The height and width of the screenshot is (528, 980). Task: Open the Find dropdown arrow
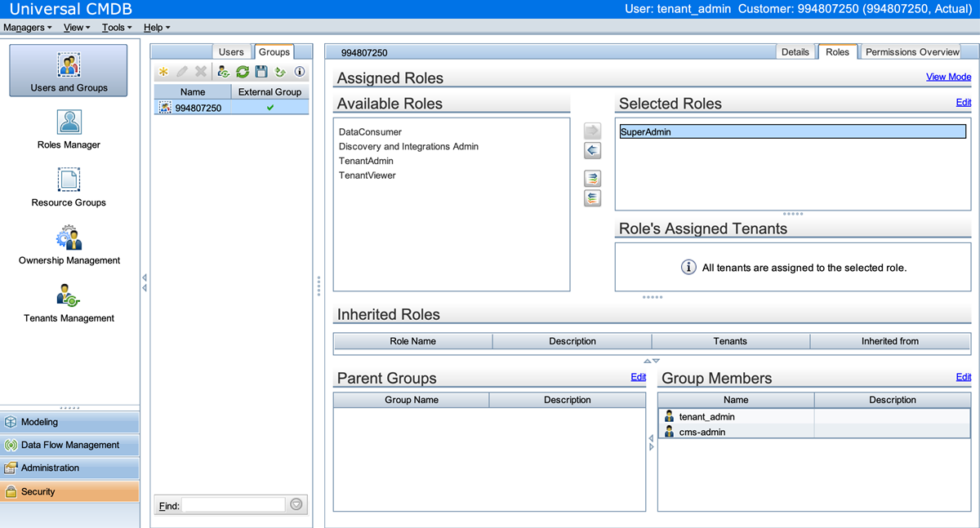296,504
